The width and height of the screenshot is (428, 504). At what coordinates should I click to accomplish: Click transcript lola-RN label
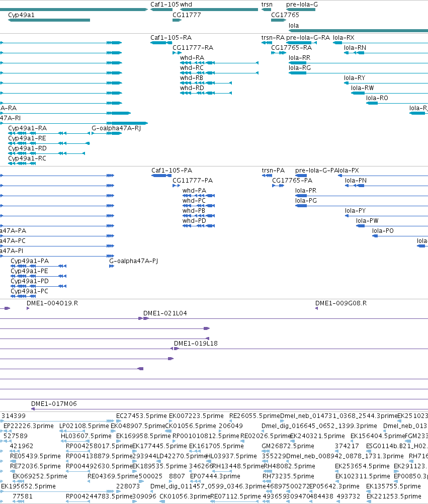tap(355, 48)
